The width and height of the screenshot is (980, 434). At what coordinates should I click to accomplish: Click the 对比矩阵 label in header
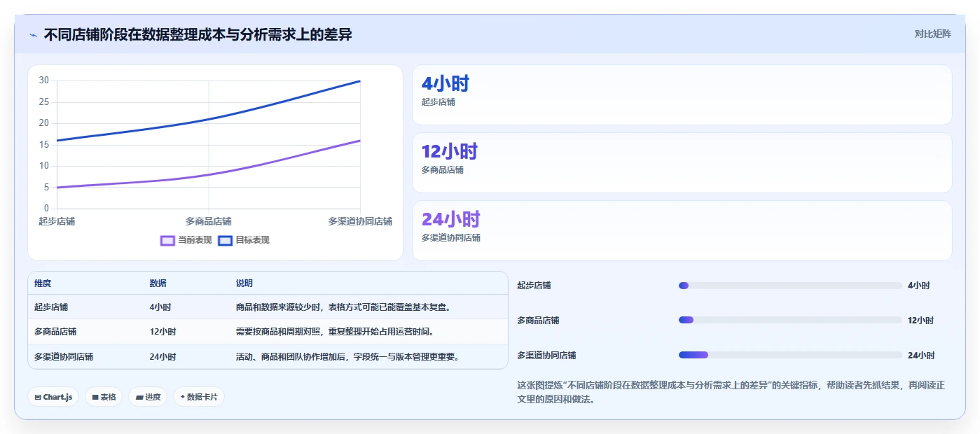(932, 34)
